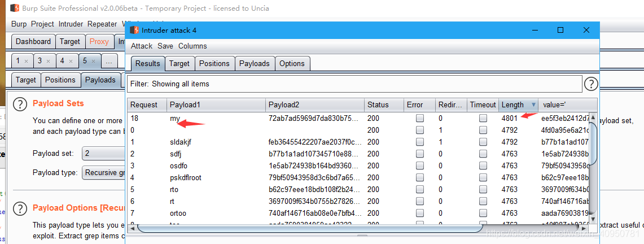Maximize the Intruder attack 4 window
The width and height of the screenshot is (644, 244).
(560, 30)
